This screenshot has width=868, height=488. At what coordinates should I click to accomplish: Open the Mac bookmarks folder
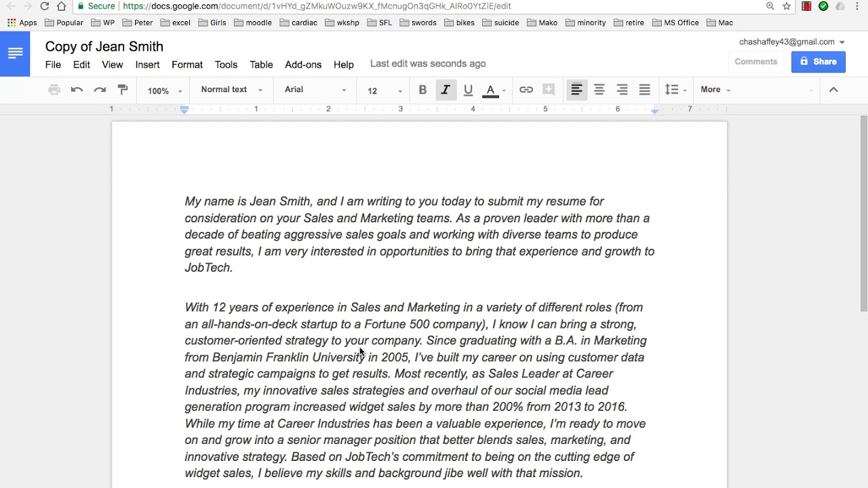coord(719,22)
